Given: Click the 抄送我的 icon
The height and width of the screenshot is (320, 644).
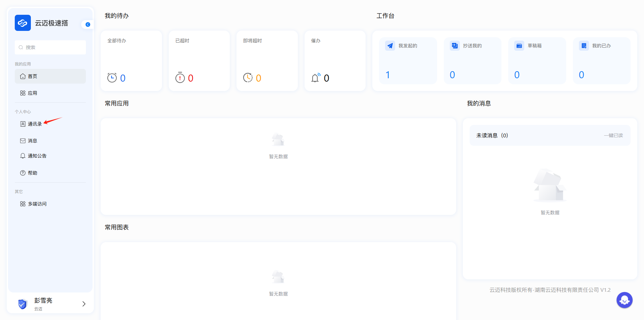Looking at the screenshot, I should coord(454,46).
